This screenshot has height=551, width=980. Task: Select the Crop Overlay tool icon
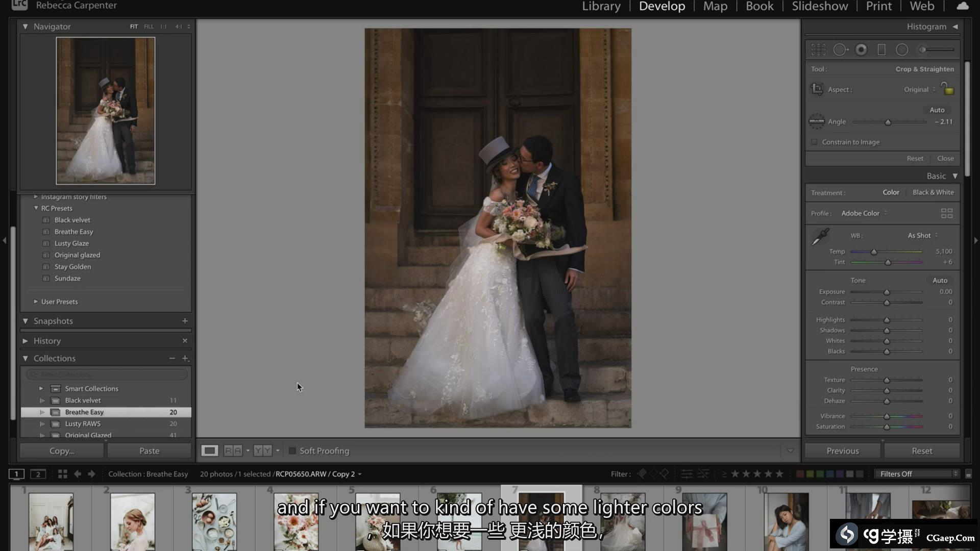tap(818, 49)
